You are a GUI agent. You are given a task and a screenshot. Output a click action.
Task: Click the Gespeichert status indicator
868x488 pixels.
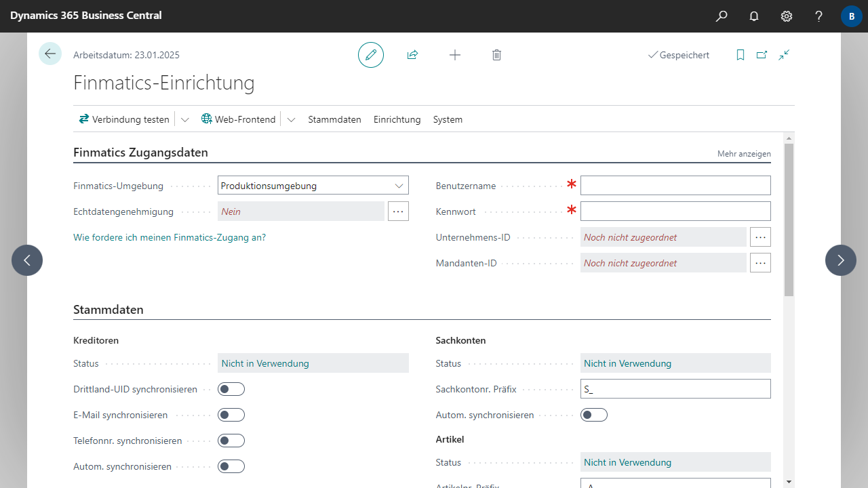[x=679, y=55]
